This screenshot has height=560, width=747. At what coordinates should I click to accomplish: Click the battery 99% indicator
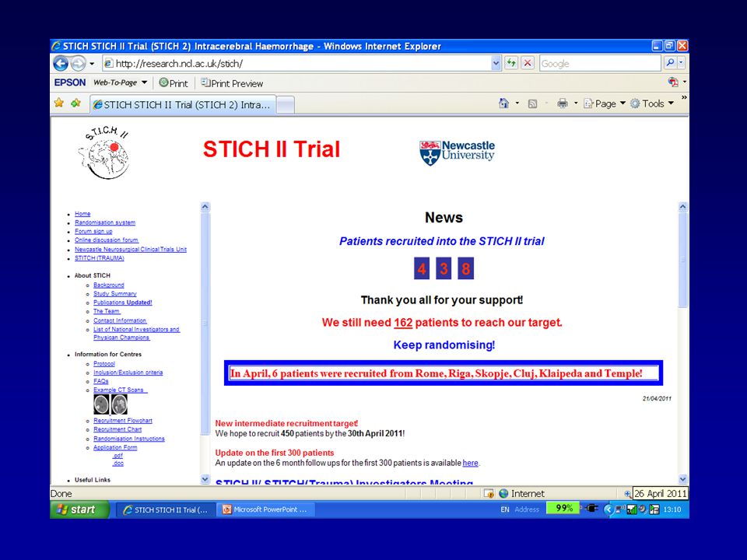pyautogui.click(x=563, y=508)
